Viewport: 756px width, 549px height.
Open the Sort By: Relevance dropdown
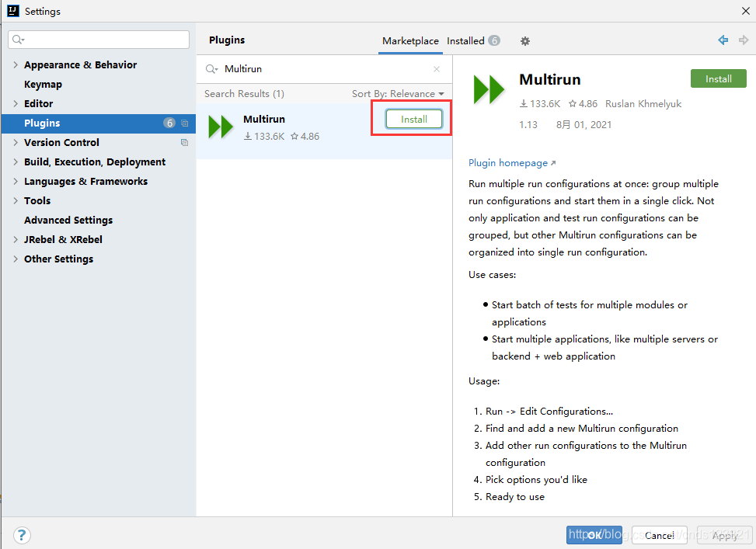pos(398,94)
